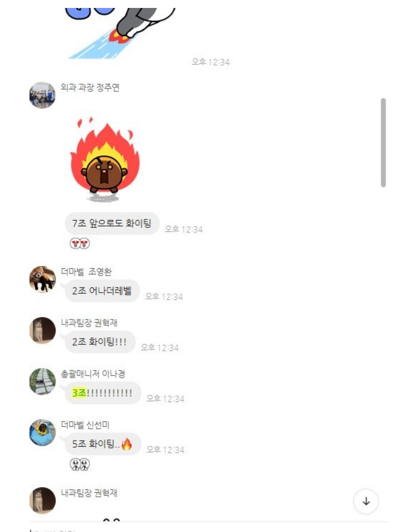401x532 pixels.
Task: Select the '2조 어나더레벨' message bubble
Action: coord(102,291)
